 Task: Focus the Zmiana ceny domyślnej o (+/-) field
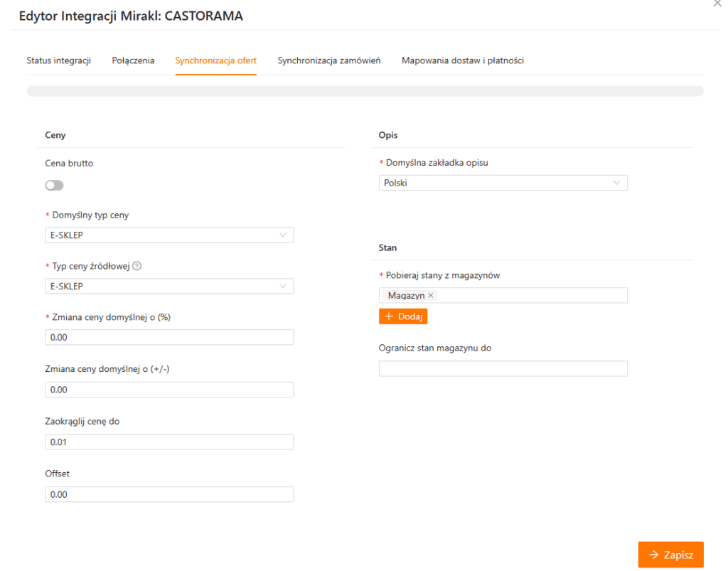[x=169, y=390]
